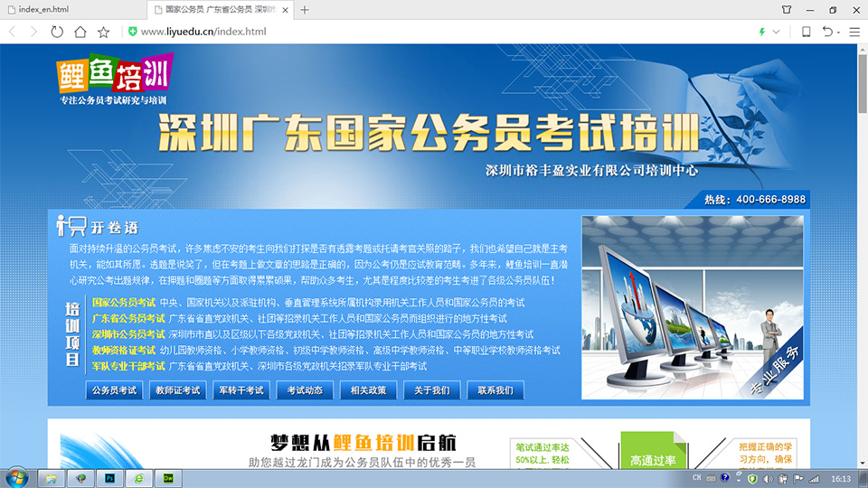Open the 国家公务员考试 training link
This screenshot has width=868, height=488.
pos(124,302)
